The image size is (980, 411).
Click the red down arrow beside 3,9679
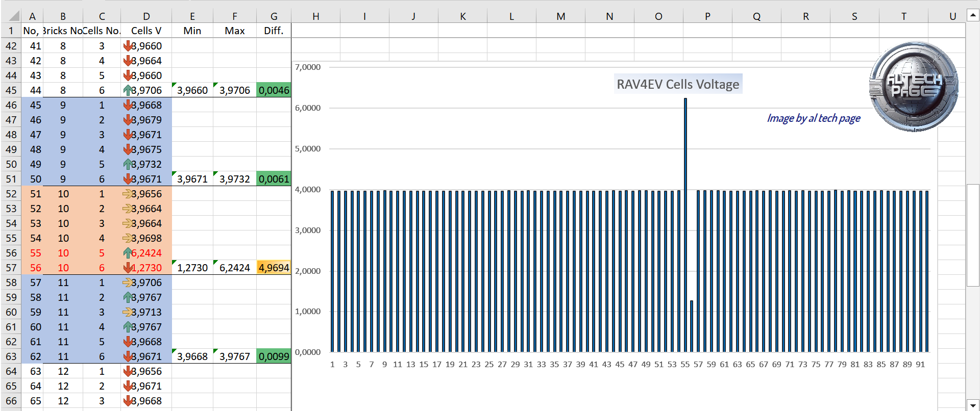point(128,120)
